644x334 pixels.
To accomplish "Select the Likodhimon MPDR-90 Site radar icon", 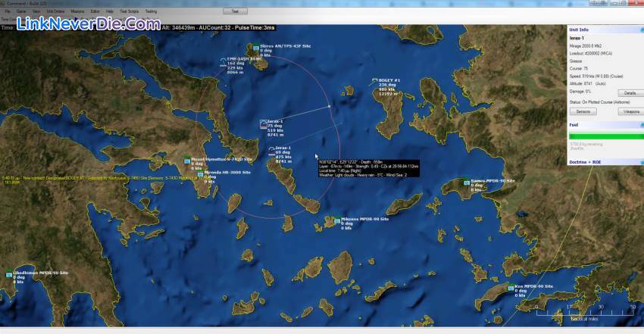I will [x=9, y=274].
